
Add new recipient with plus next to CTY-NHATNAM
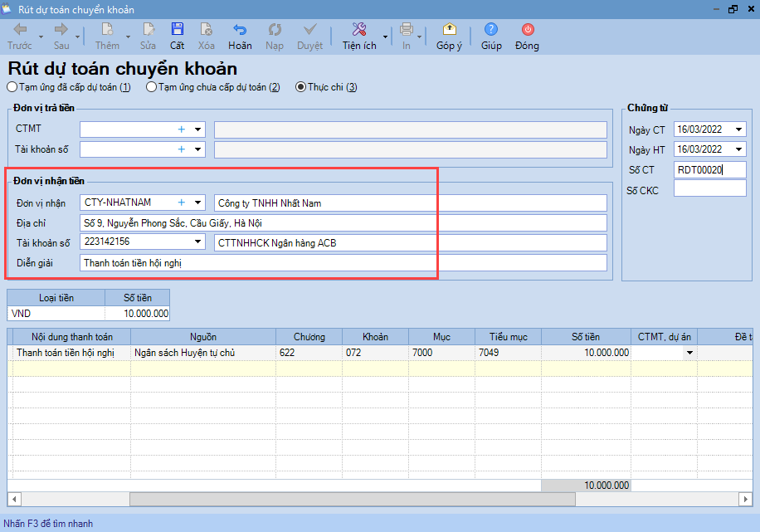(x=181, y=202)
